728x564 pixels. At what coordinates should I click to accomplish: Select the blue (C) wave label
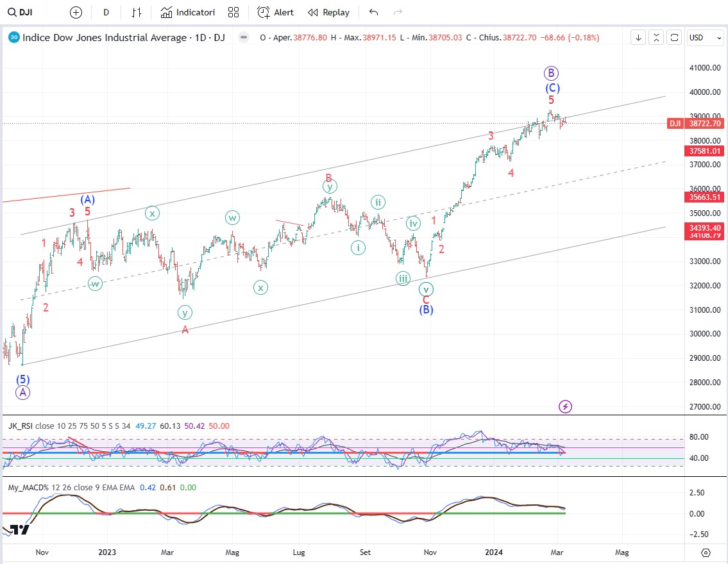[552, 88]
